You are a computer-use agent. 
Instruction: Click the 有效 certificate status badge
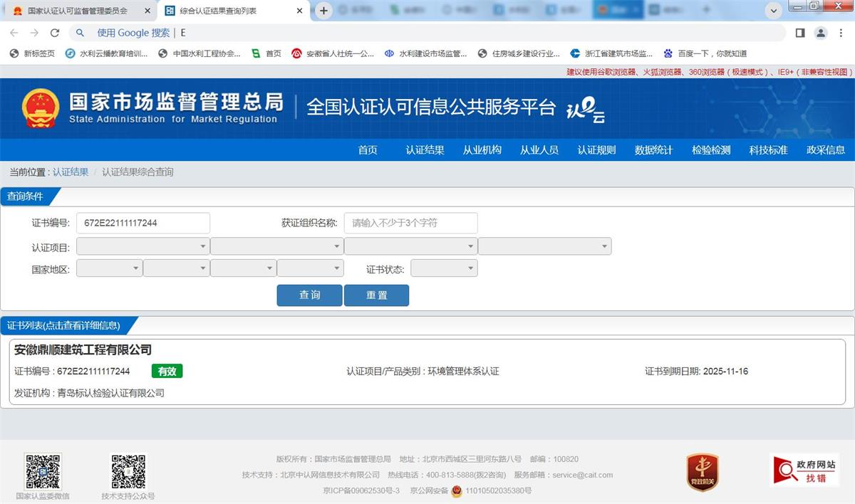167,371
